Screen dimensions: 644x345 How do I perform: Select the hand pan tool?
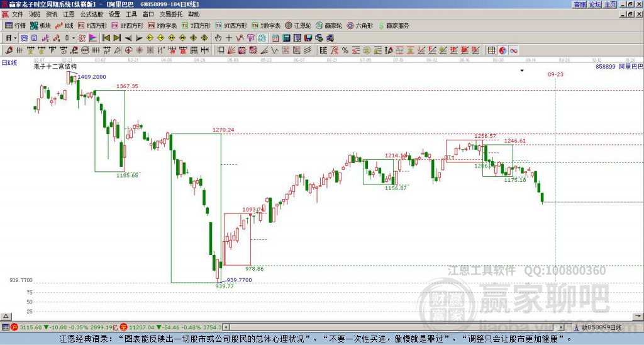[218, 38]
